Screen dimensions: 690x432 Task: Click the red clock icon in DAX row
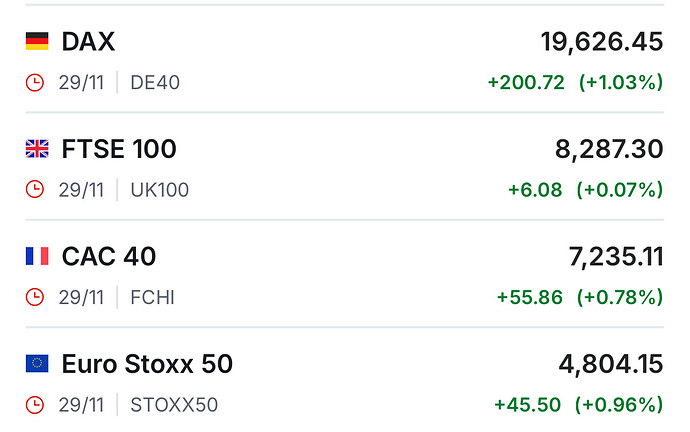coord(35,82)
